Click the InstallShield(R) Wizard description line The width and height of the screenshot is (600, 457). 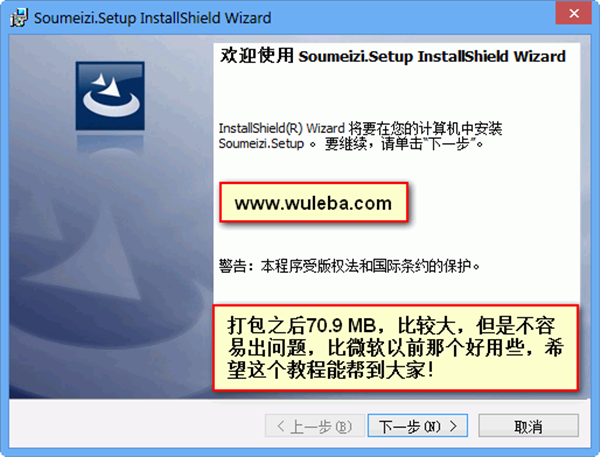(x=360, y=128)
